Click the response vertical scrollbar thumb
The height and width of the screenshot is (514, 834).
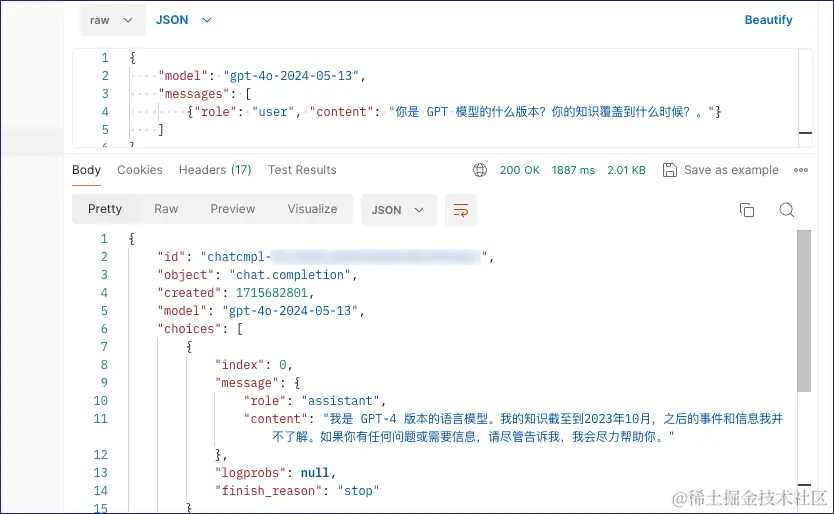pos(804,311)
